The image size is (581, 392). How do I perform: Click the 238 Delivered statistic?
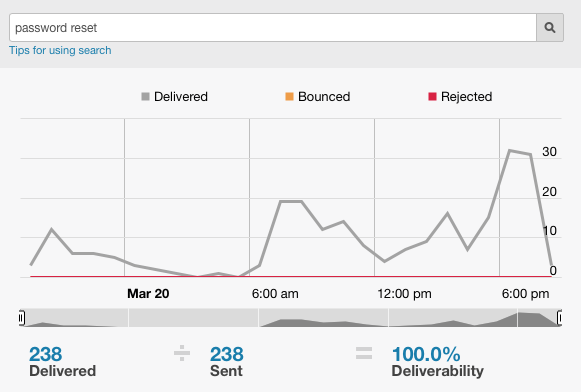coord(63,362)
